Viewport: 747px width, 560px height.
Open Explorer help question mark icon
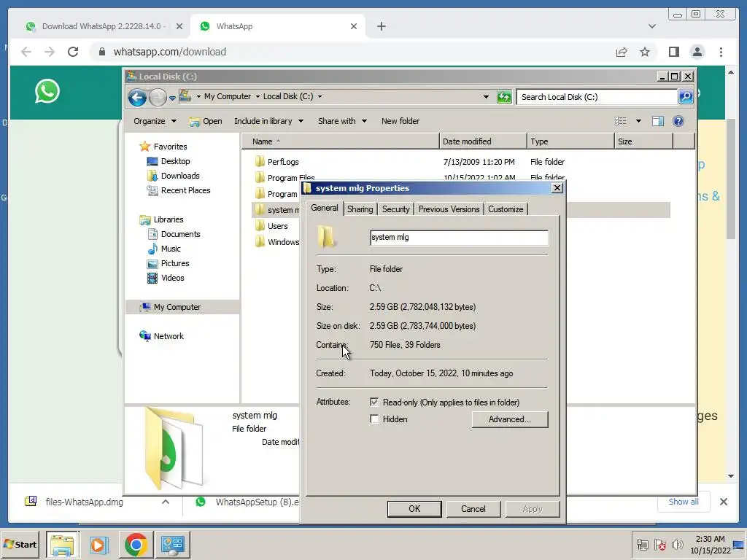pos(678,122)
